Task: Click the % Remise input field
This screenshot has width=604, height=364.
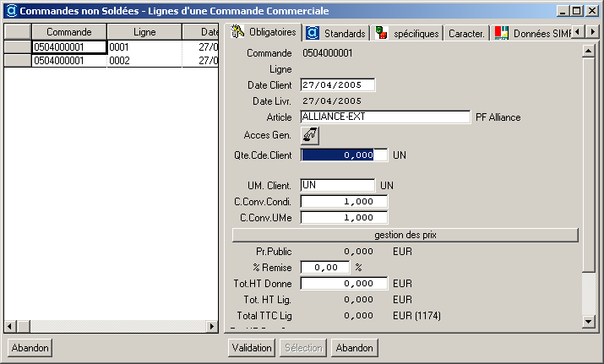Action: [x=325, y=267]
